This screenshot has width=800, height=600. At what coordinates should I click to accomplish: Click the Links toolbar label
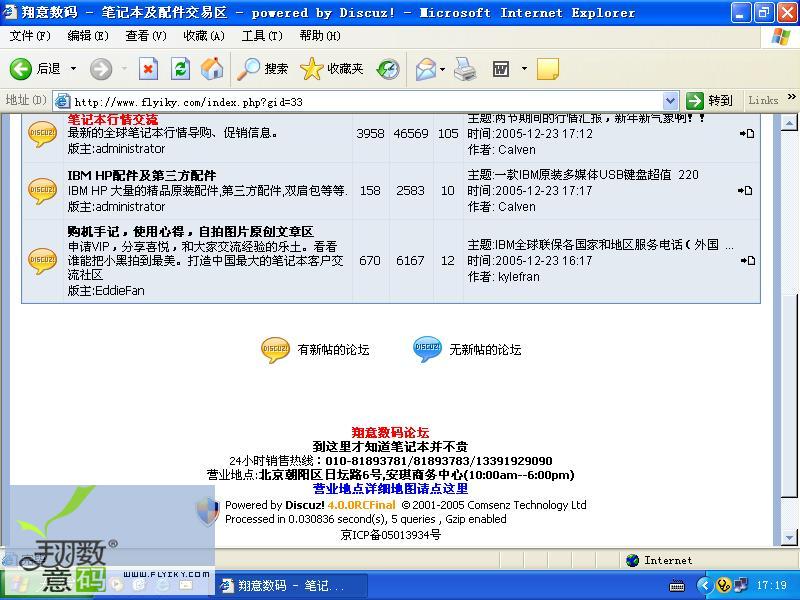[x=763, y=100]
